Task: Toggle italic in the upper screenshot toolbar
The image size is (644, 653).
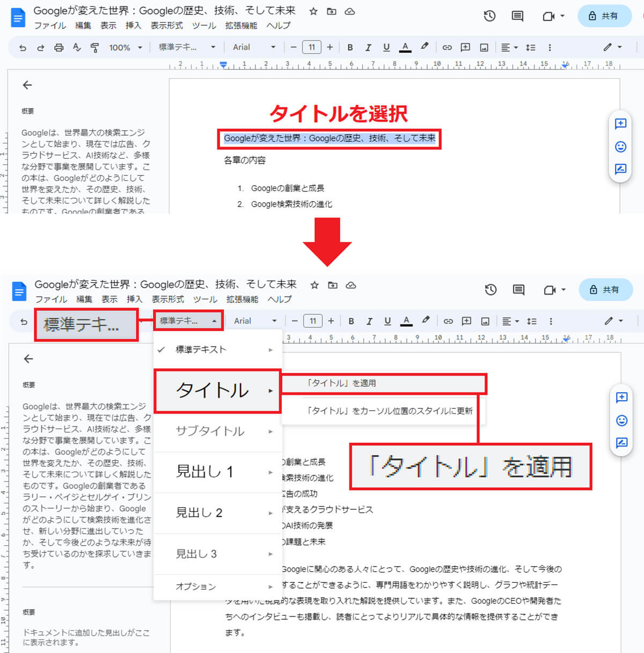Action: pyautogui.click(x=368, y=47)
